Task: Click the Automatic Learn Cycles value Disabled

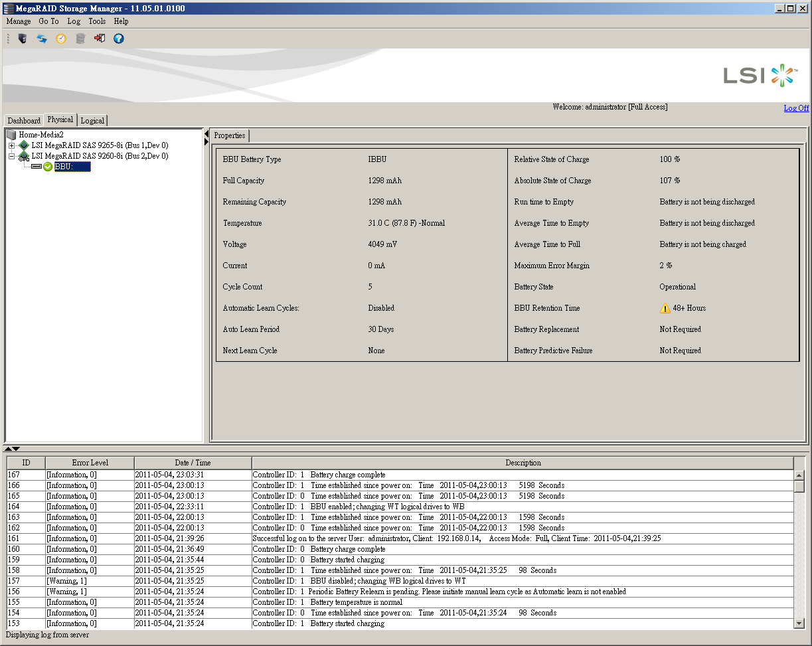Action: coord(381,308)
